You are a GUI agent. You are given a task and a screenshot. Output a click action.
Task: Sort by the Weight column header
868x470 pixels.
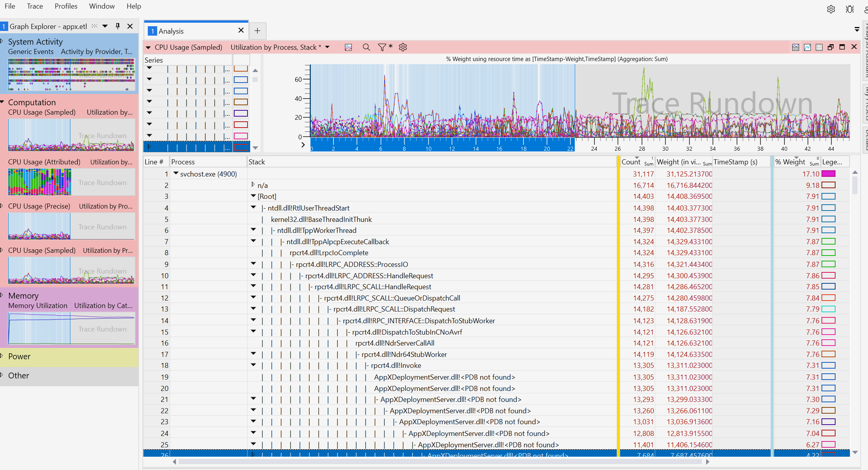(684, 162)
